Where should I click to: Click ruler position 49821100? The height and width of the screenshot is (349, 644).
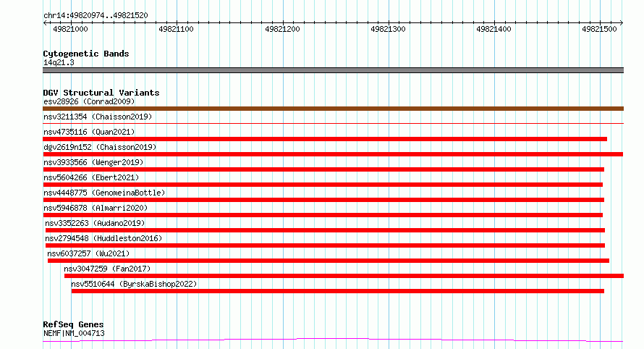(176, 29)
